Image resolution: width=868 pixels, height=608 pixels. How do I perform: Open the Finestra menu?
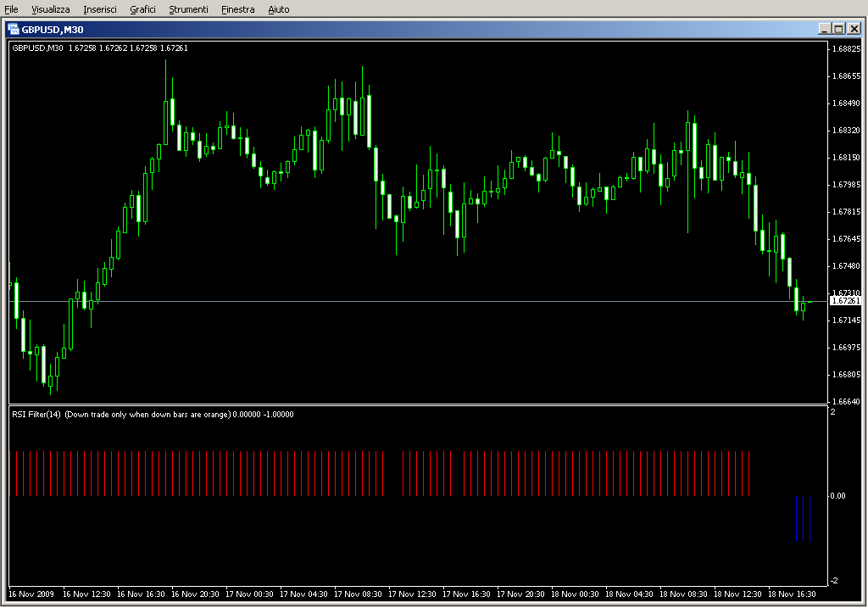[x=237, y=9]
